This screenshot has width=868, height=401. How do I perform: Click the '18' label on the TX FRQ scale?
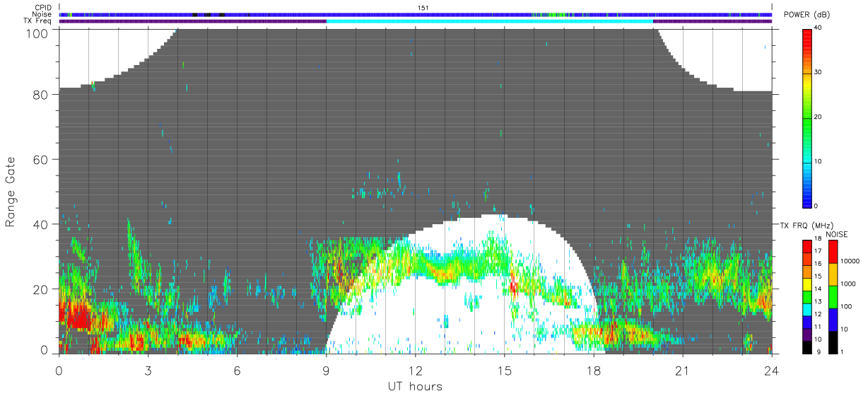coord(818,238)
